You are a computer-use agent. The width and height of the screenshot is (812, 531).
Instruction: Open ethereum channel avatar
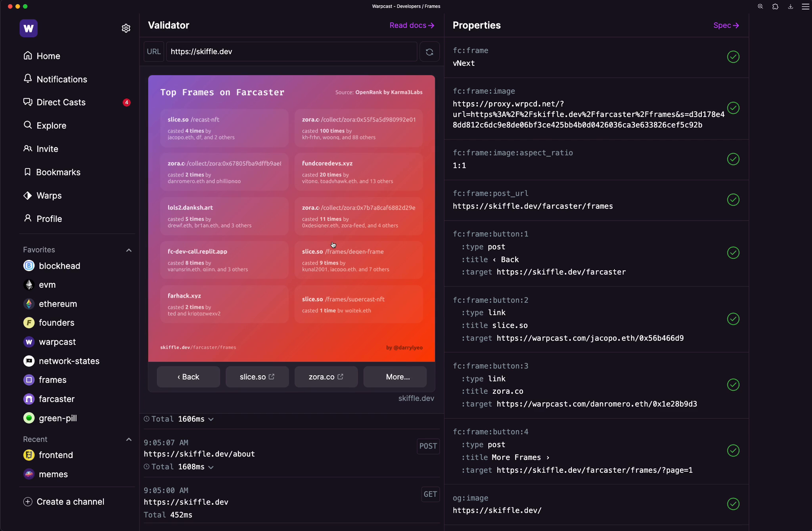click(x=29, y=304)
